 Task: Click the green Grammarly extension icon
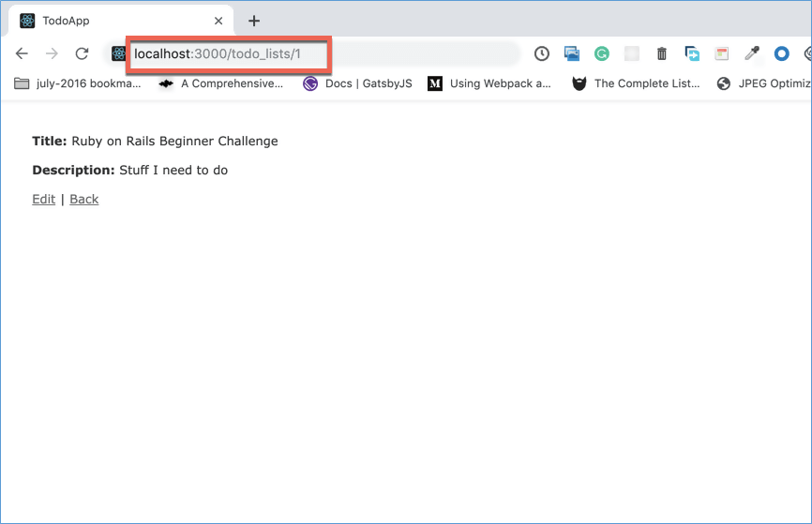[x=601, y=53]
